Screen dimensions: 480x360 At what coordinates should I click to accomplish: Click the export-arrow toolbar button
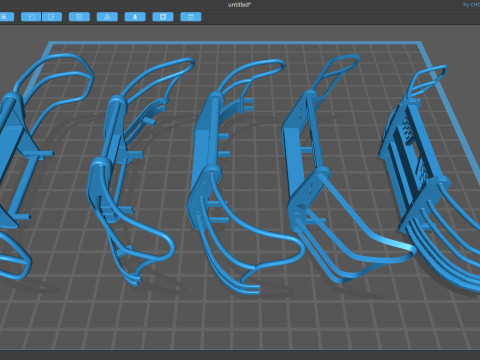pyautogui.click(x=52, y=17)
